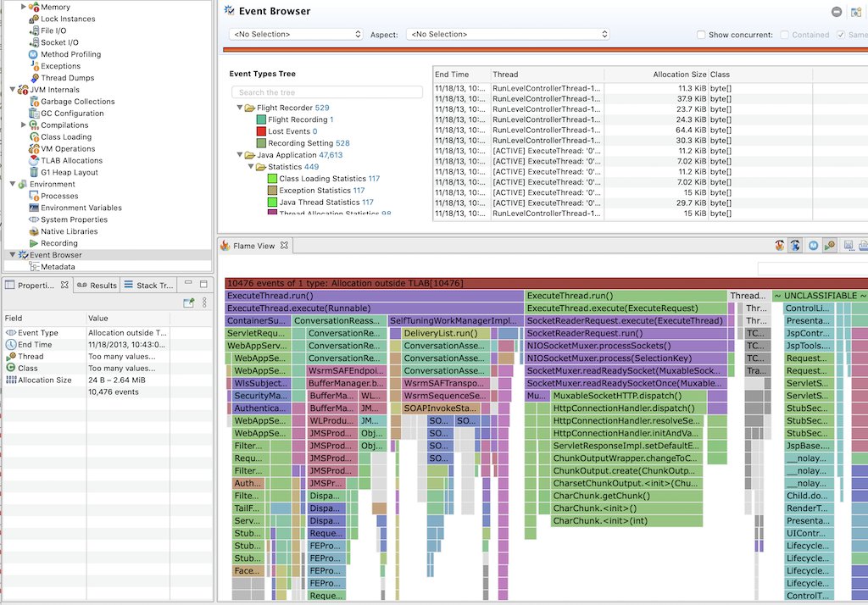
Task: Sort by the End Time column header
Action: (x=462, y=75)
